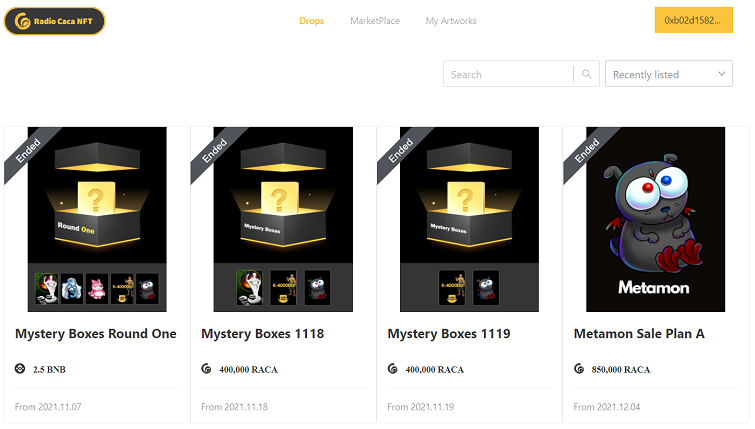Open the My Artworks tab
Image resolution: width=755 pixels, height=429 pixels.
451,21
